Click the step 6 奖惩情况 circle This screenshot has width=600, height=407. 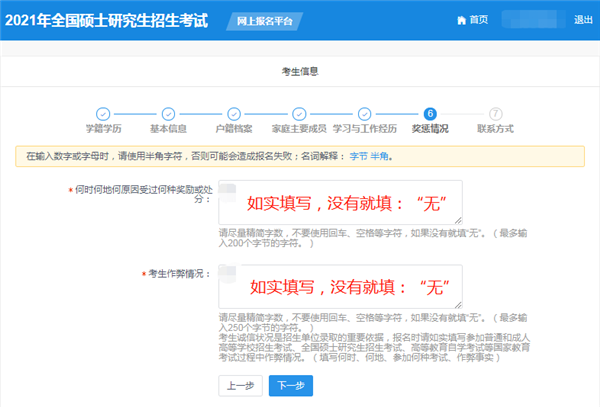[430, 114]
